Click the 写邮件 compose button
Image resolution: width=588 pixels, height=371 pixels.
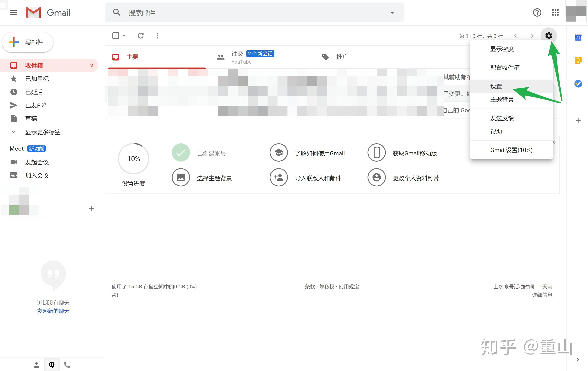[28, 42]
